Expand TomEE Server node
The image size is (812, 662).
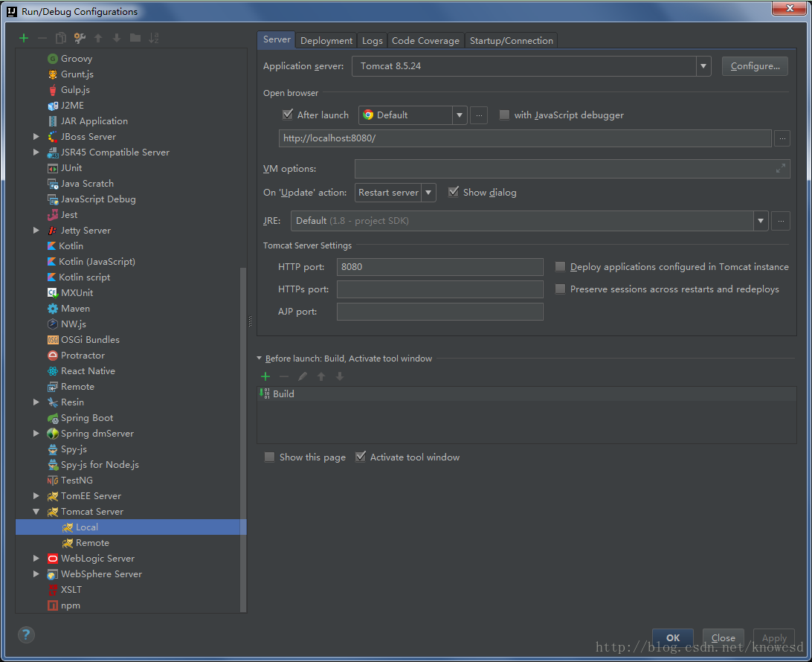pyautogui.click(x=36, y=495)
